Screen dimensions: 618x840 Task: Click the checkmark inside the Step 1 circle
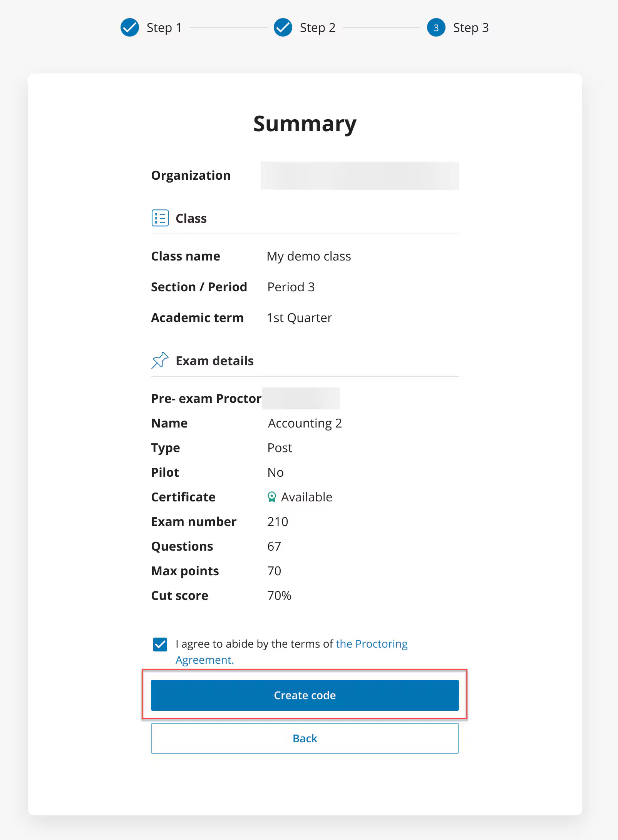(130, 27)
